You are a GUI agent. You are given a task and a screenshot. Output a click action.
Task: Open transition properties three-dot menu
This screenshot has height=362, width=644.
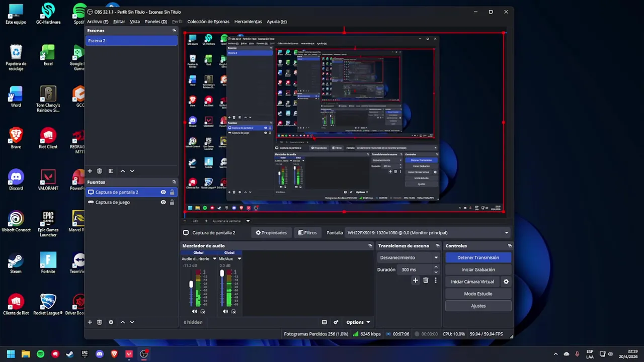point(435,281)
